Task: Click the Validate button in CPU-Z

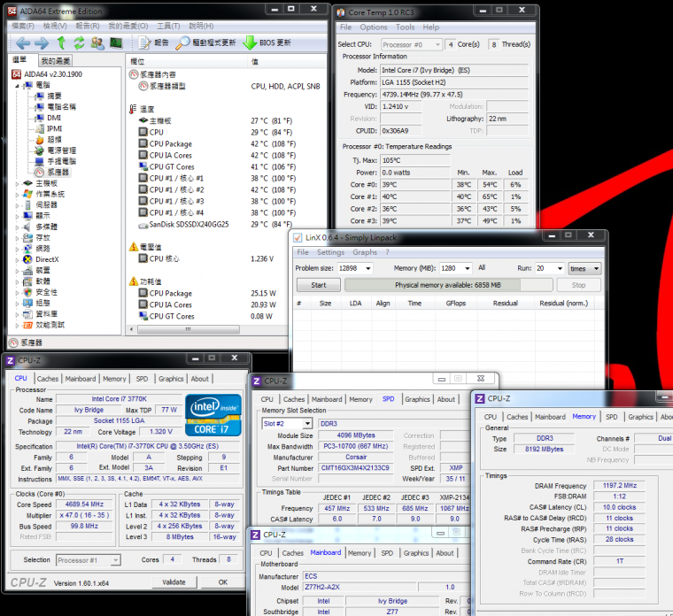Action: [174, 582]
